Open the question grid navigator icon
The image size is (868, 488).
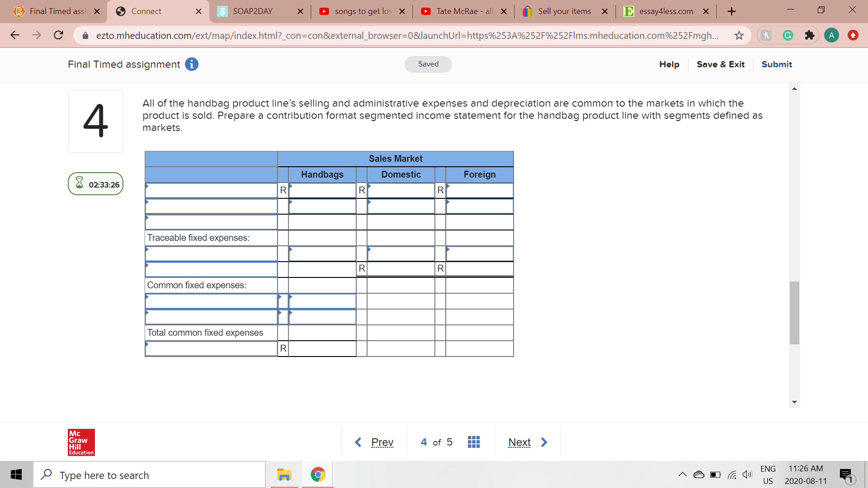point(473,442)
